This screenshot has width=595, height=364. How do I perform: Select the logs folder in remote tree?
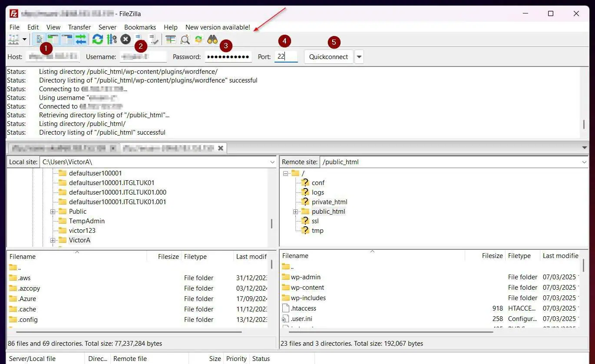tap(318, 192)
